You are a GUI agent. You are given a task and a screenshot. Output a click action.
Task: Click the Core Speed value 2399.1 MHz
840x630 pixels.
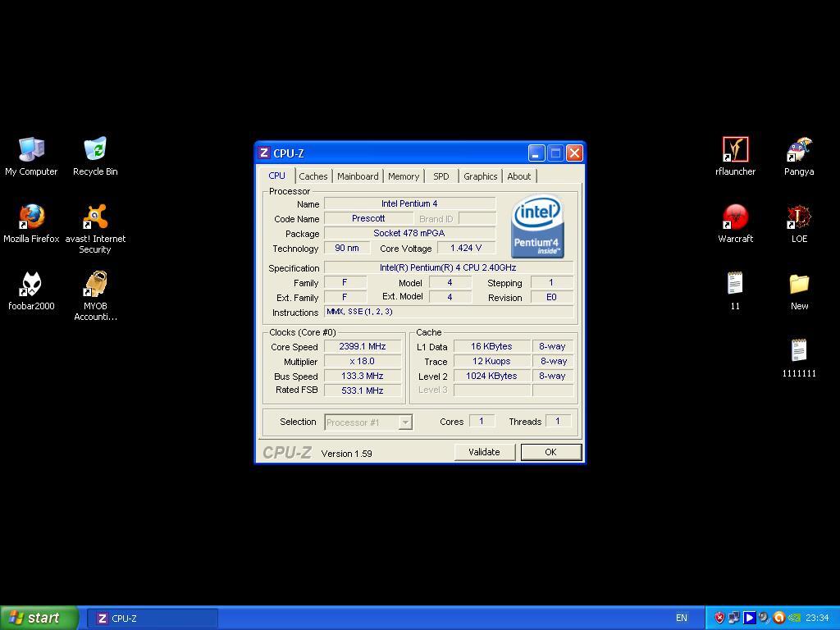pyautogui.click(x=363, y=347)
